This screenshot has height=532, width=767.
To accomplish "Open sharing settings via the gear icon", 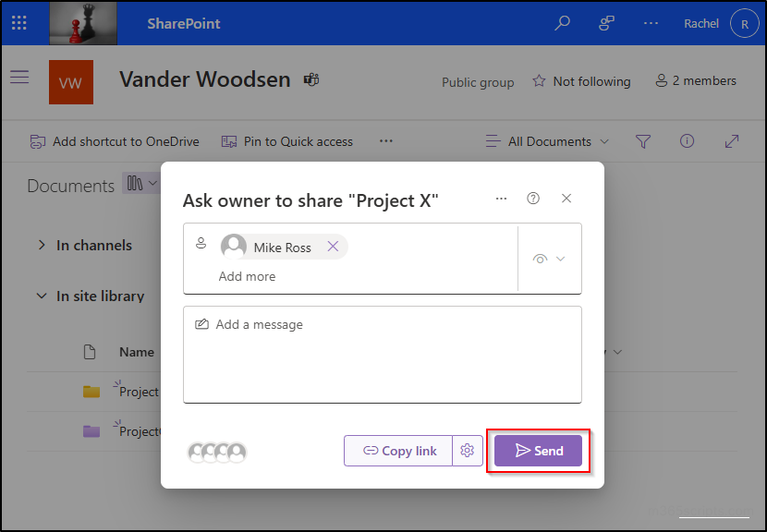I will coord(468,451).
